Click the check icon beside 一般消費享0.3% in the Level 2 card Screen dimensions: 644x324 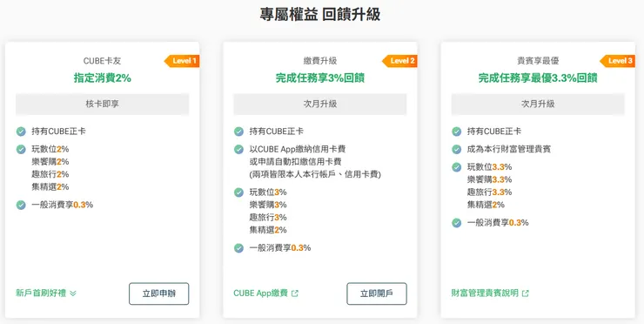click(x=238, y=248)
